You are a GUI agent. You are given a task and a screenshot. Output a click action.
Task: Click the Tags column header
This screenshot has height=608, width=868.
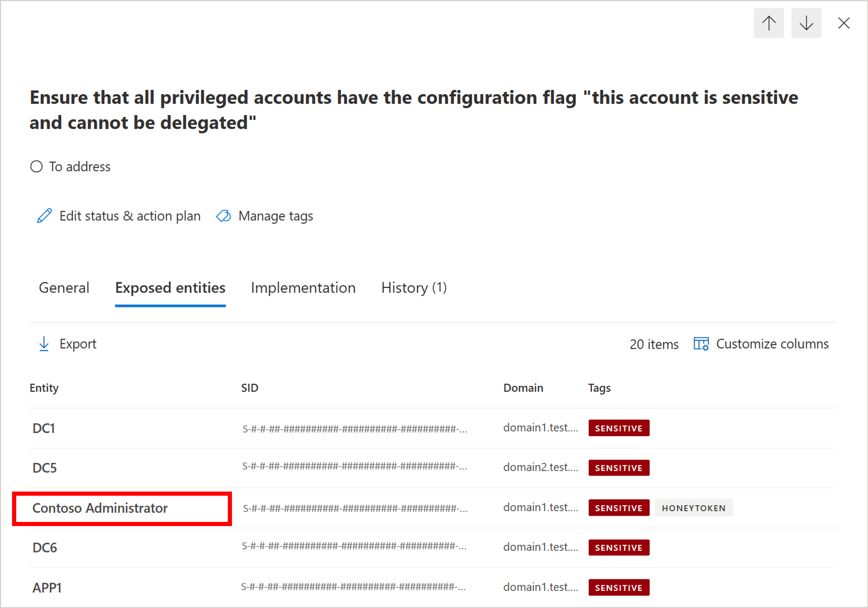click(599, 388)
